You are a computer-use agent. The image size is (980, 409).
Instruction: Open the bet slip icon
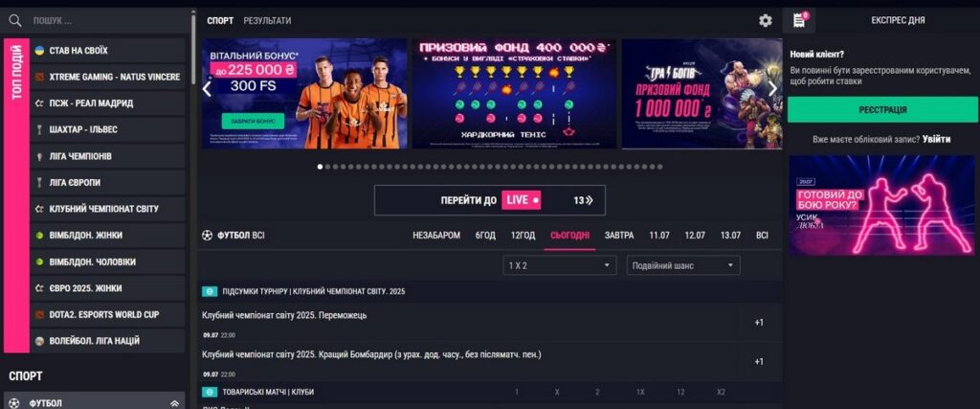[x=799, y=21]
